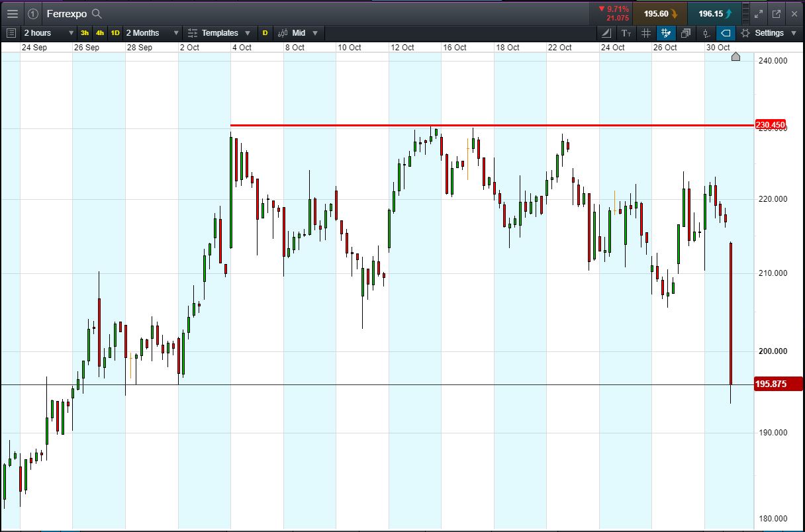Click the search icon next to Ferrexpo
The height and width of the screenshot is (532, 805).
pyautogui.click(x=97, y=13)
